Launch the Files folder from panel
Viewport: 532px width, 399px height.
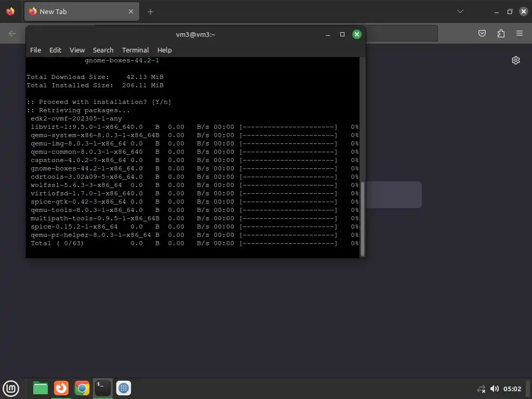tap(41, 389)
